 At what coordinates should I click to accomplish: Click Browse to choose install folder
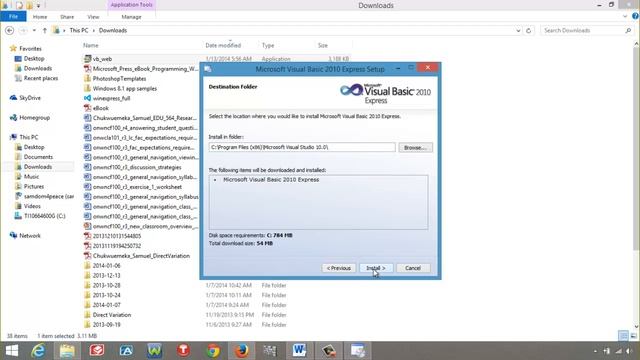pos(416,147)
